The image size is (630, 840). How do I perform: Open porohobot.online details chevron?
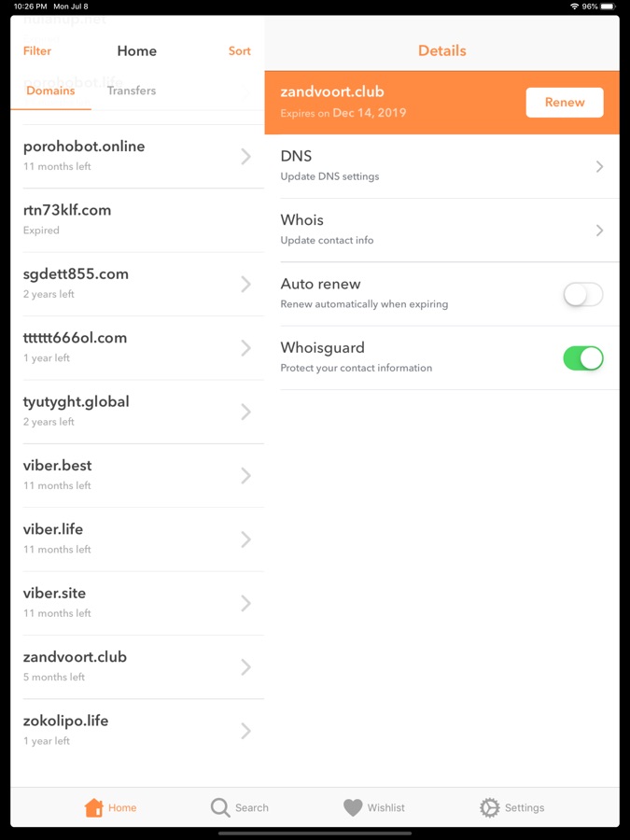pos(245,157)
